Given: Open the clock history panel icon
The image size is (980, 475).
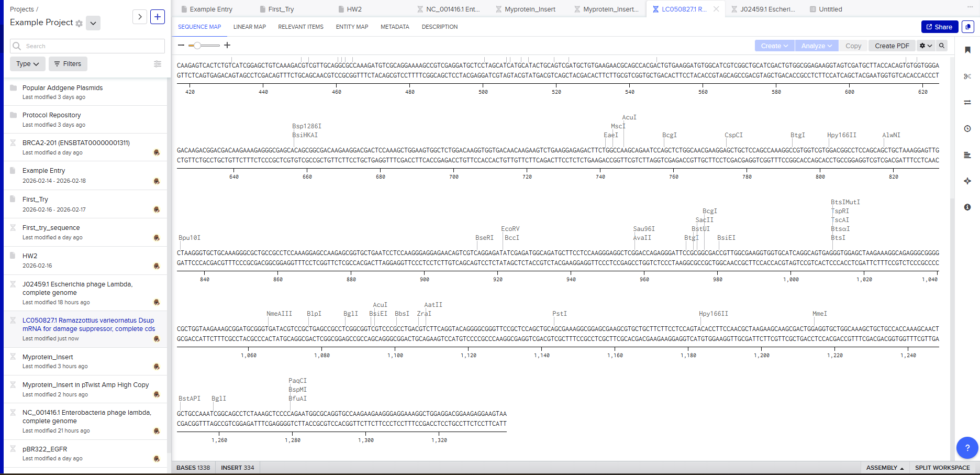Looking at the screenshot, I should click(x=967, y=129).
